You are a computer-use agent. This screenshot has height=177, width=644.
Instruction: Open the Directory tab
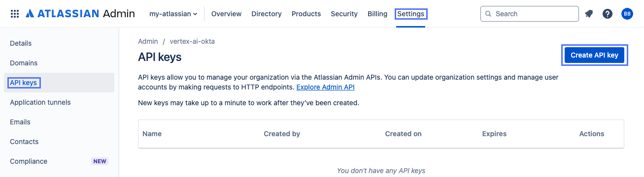pyautogui.click(x=267, y=14)
